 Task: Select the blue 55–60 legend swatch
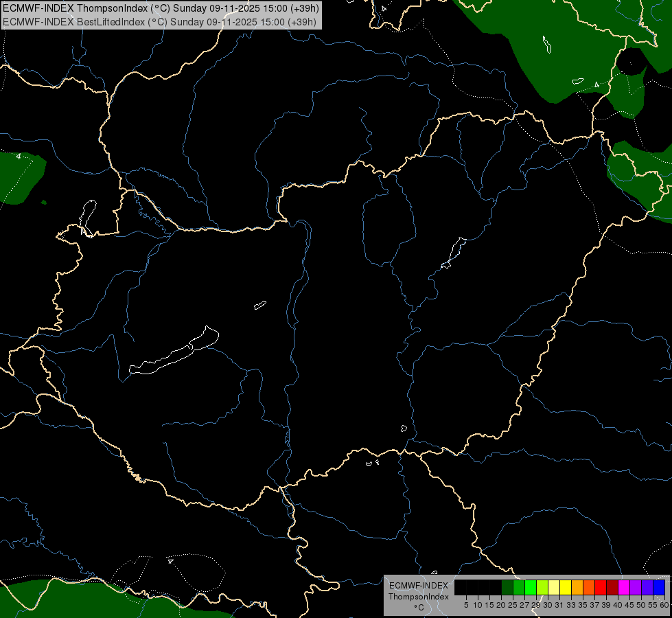tap(659, 587)
